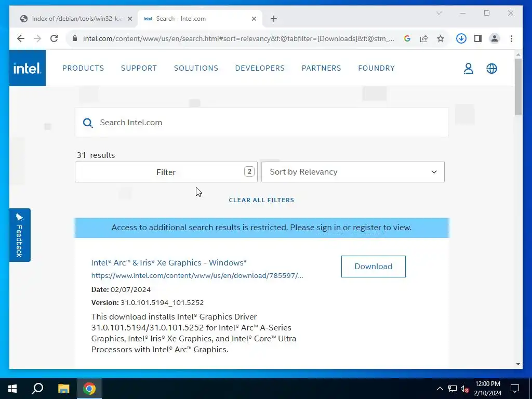This screenshot has width=532, height=399.
Task: Open the Chrome profile avatar icon
Action: [495, 38]
